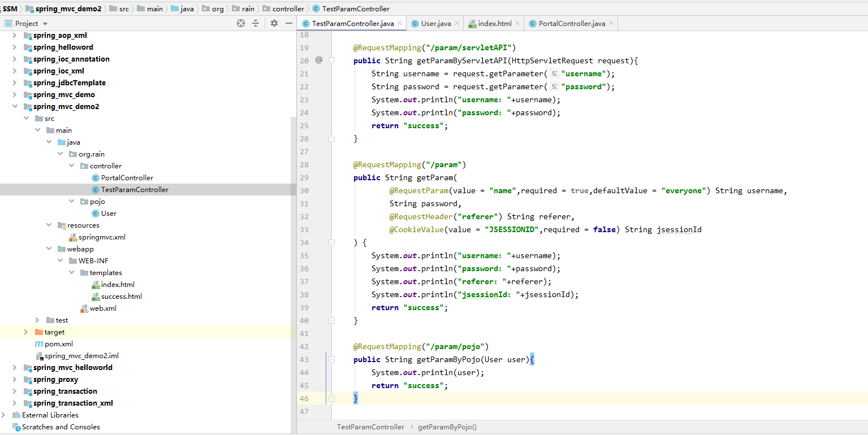Click SSM in navigation breadcrumb
This screenshot has height=435, width=868.
click(10, 8)
